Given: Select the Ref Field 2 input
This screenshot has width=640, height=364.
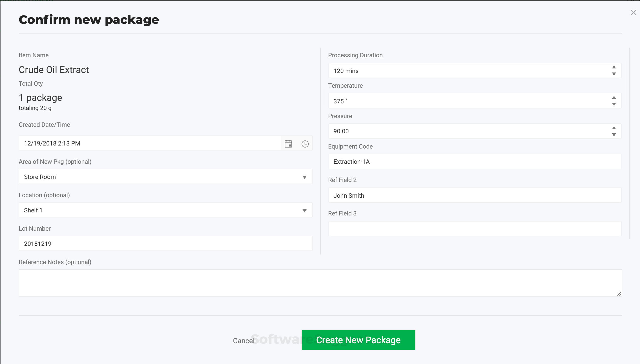Looking at the screenshot, I should click(475, 195).
